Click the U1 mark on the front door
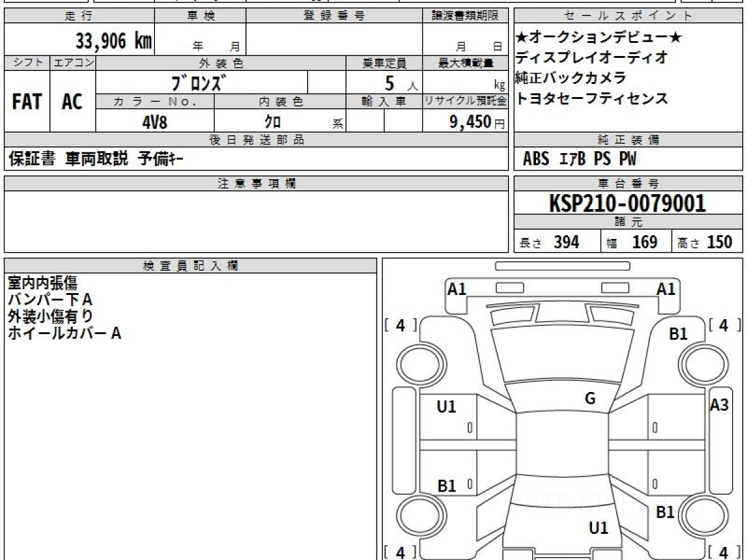The width and height of the screenshot is (747, 560). point(446,407)
